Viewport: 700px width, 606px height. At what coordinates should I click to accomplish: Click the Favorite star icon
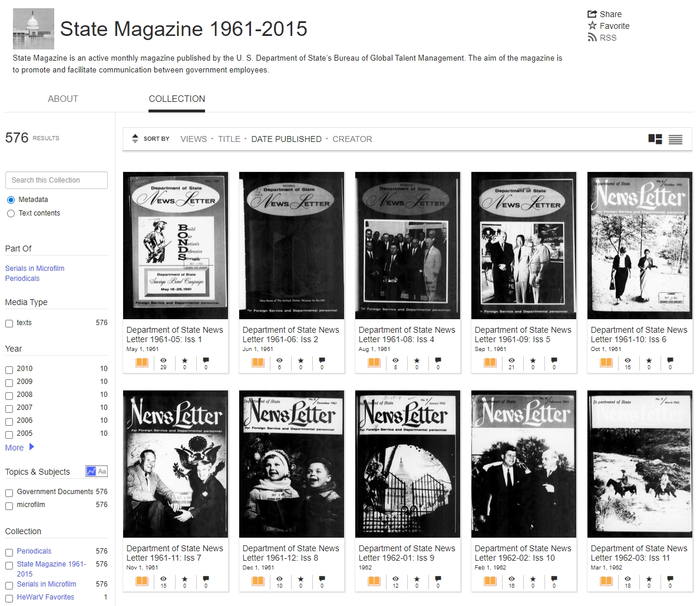point(592,25)
